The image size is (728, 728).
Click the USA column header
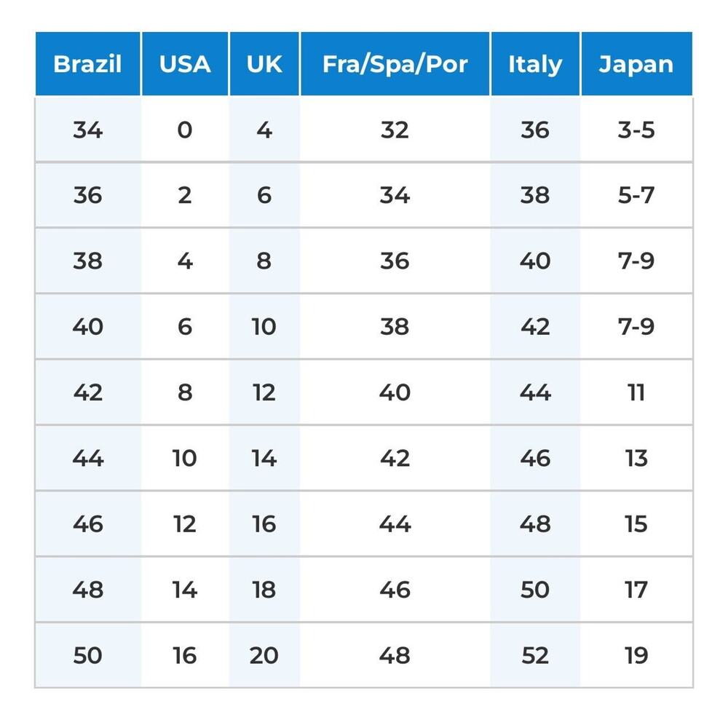[x=185, y=64]
